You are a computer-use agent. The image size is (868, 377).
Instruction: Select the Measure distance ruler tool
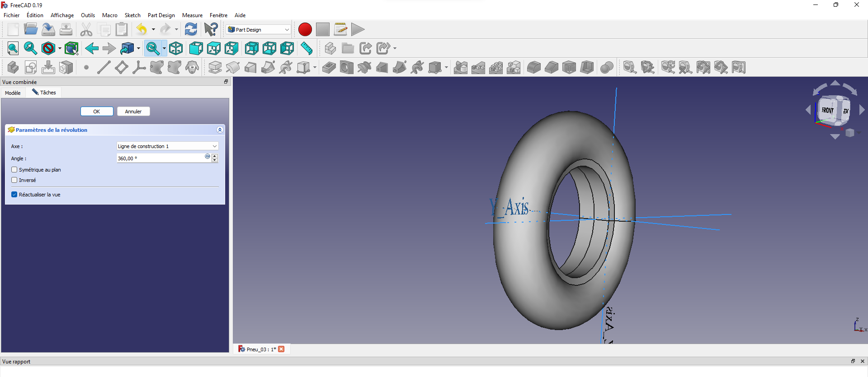307,48
